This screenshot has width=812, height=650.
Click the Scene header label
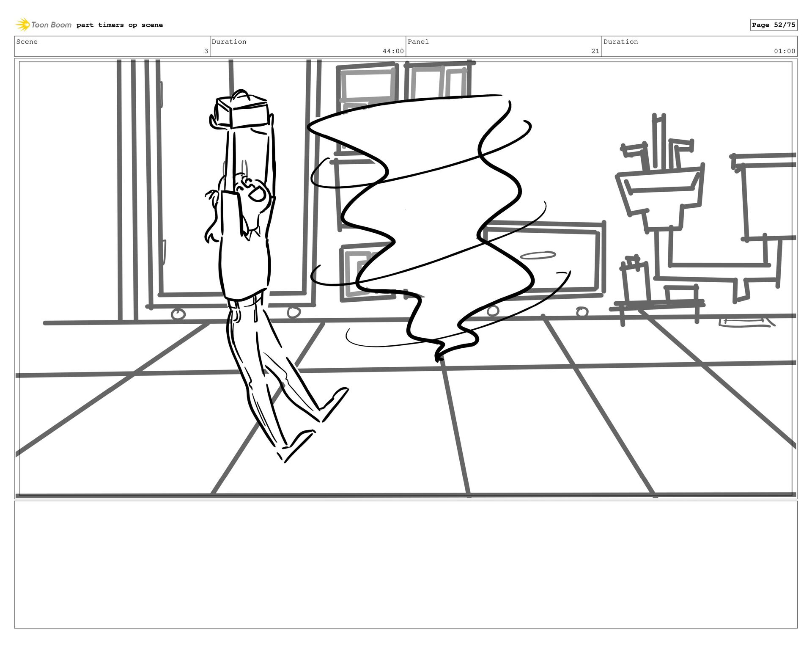click(27, 41)
